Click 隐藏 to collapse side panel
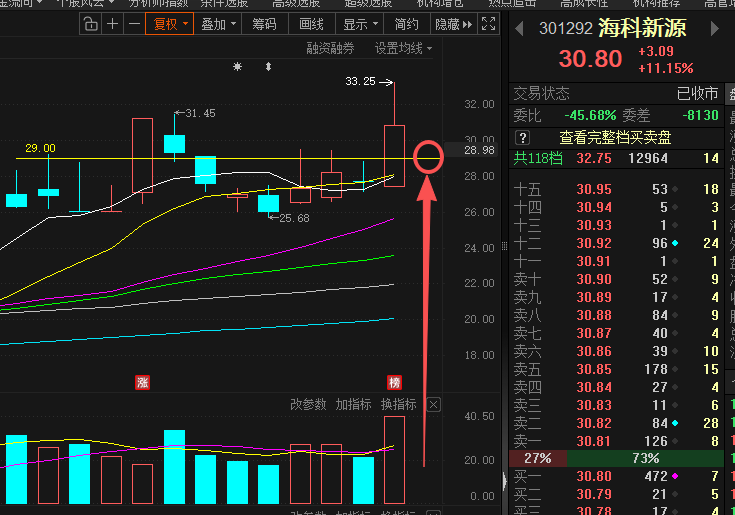The image size is (735, 515). (x=453, y=24)
